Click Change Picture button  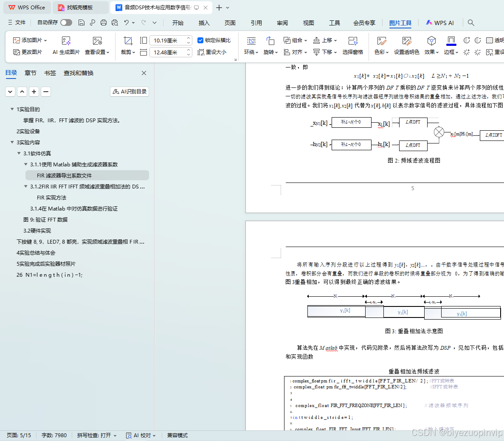28,52
